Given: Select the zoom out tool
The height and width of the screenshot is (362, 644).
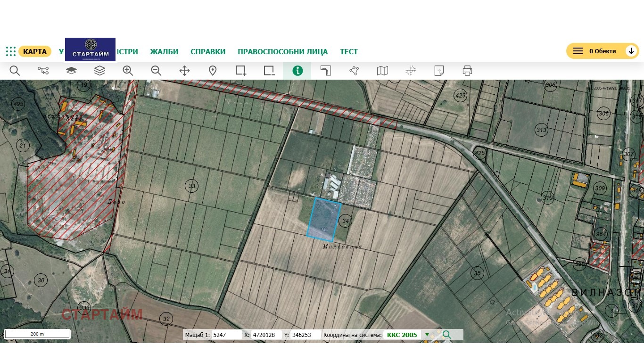Looking at the screenshot, I should pos(156,71).
